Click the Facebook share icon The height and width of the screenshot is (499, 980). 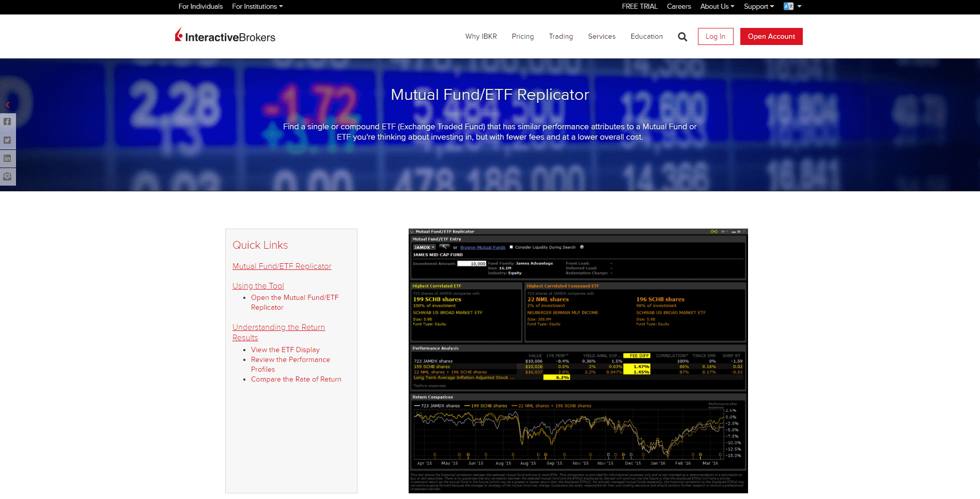coord(7,122)
